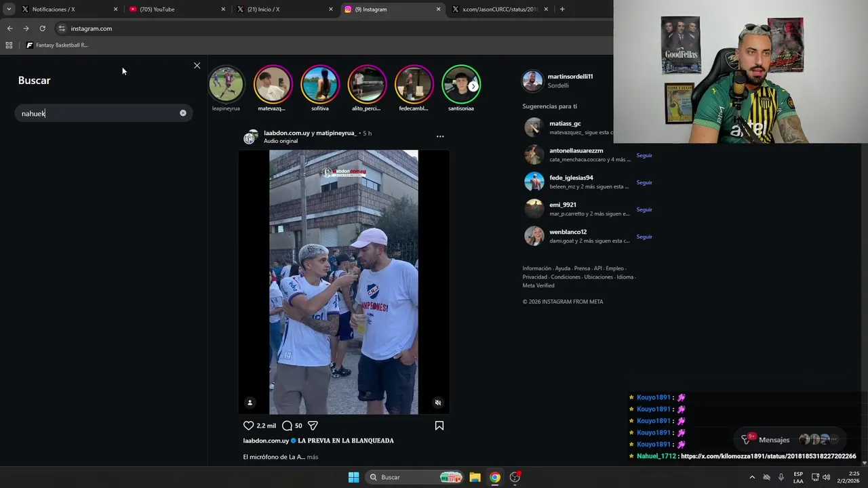Viewport: 868px width, 488px height.
Task: Switch to Notificaciones / X tab
Action: [x=68, y=9]
